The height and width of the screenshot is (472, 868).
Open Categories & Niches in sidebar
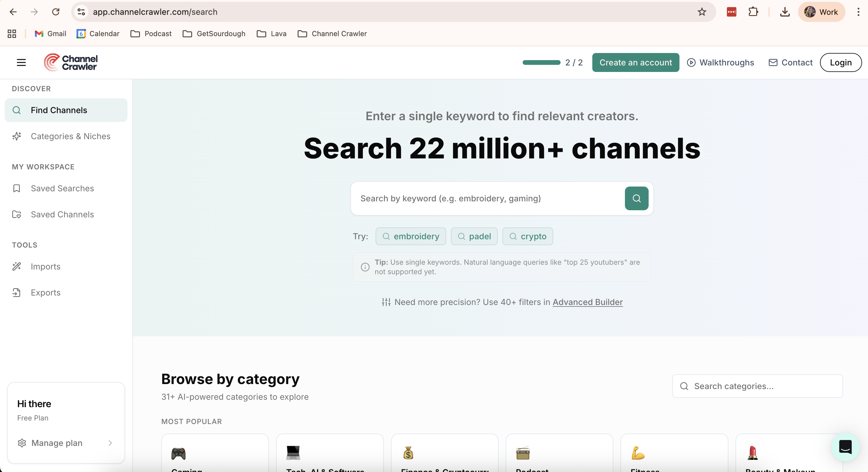pos(71,136)
